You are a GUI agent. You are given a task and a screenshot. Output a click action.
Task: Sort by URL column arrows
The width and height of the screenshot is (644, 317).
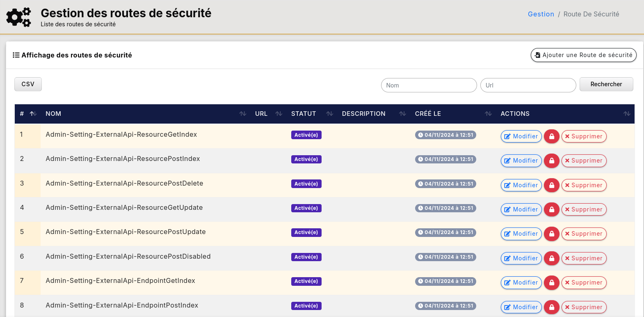point(279,114)
